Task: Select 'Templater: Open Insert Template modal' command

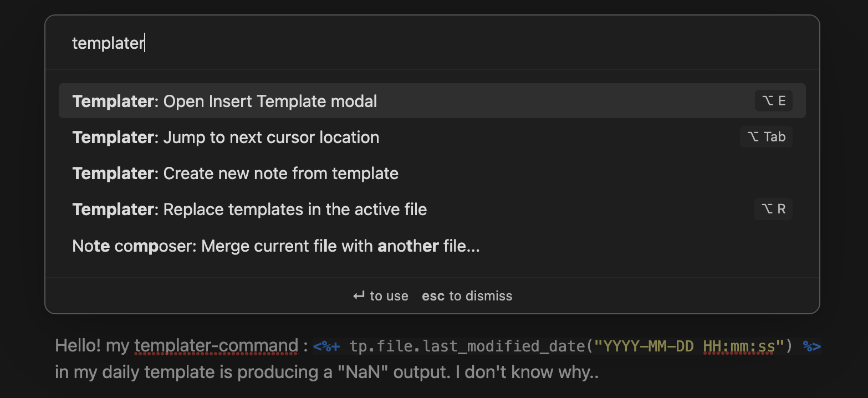Action: (x=224, y=101)
